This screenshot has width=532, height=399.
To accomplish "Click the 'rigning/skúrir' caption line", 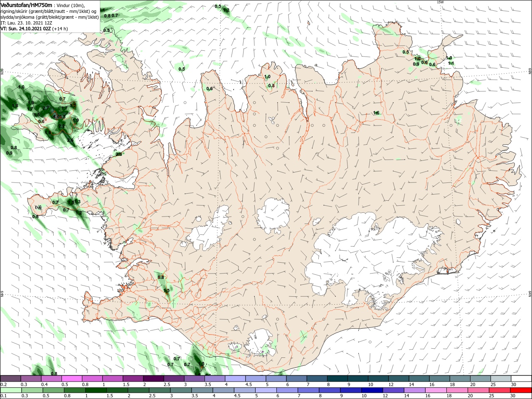I will tap(48, 11).
